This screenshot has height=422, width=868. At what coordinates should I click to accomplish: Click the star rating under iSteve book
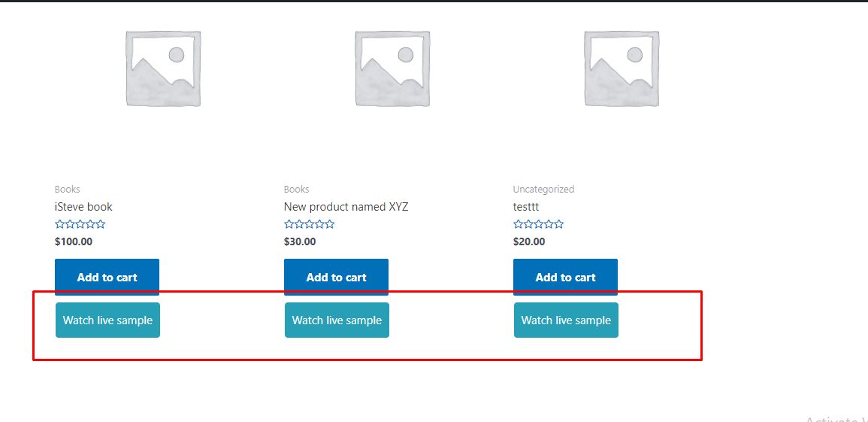point(80,224)
